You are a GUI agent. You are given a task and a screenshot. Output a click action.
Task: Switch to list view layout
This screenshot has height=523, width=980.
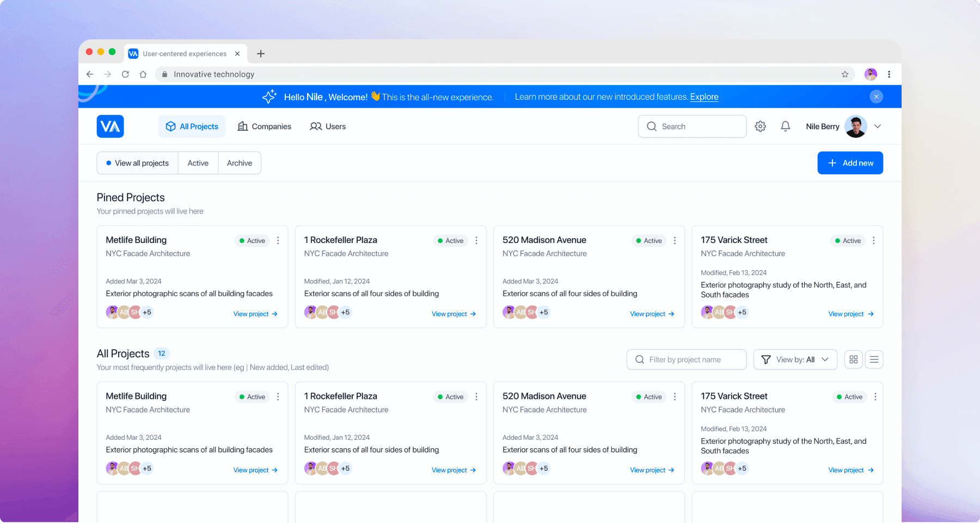874,360
